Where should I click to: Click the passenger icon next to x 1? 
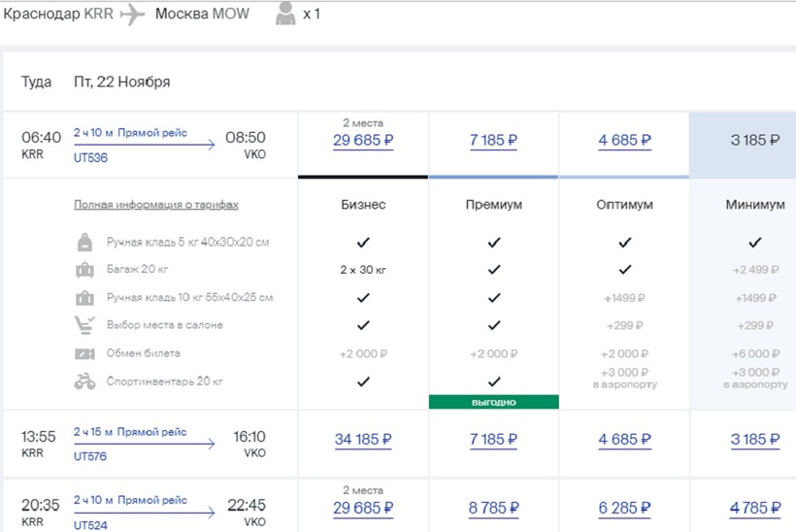(x=284, y=16)
